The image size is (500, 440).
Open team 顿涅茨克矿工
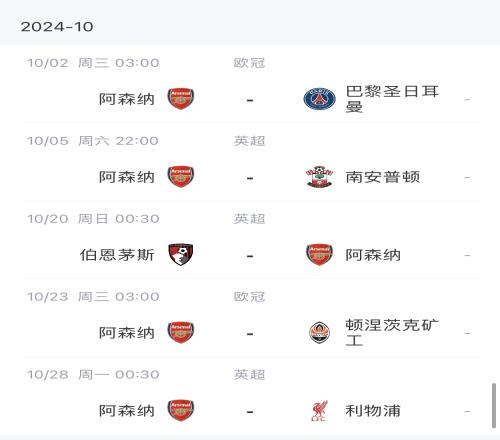click(392, 333)
